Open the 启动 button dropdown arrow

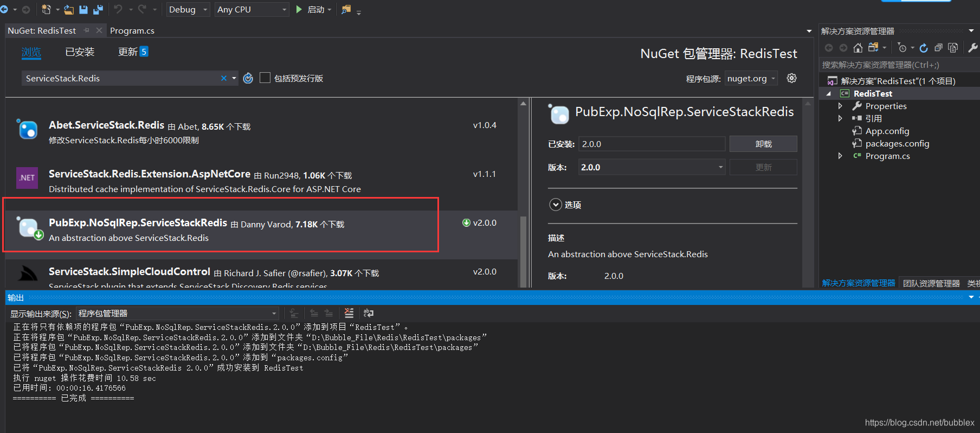(x=330, y=9)
